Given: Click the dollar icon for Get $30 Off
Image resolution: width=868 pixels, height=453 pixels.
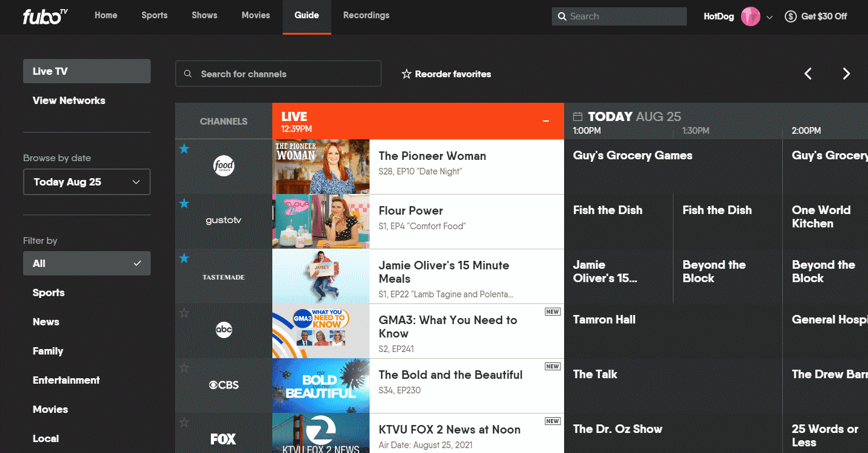Looking at the screenshot, I should click(790, 16).
